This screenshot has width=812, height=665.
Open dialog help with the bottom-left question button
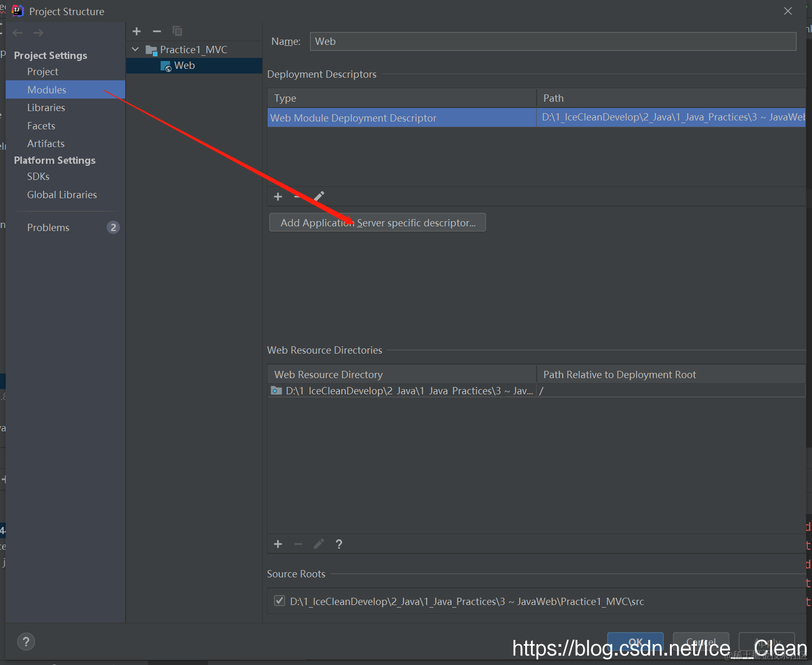pos(26,642)
